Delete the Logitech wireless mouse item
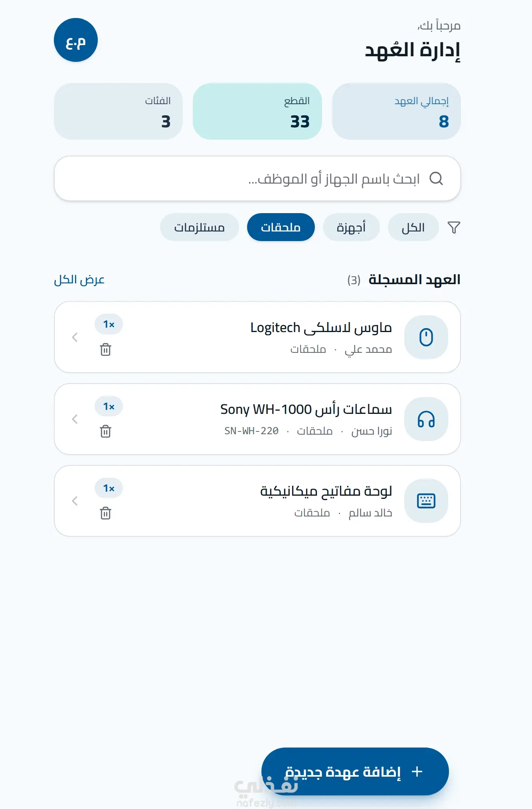 [x=105, y=350]
